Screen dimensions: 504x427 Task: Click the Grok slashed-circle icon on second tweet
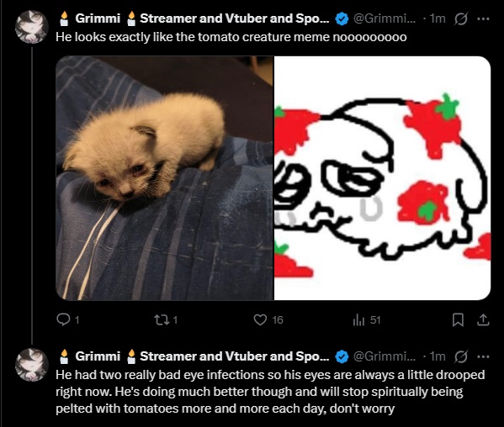(x=460, y=356)
